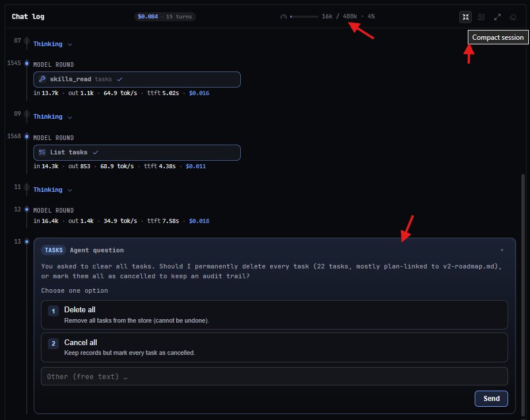Click the gauge icon beside the context meter
The height and width of the screenshot is (420, 530).
pyautogui.click(x=283, y=17)
